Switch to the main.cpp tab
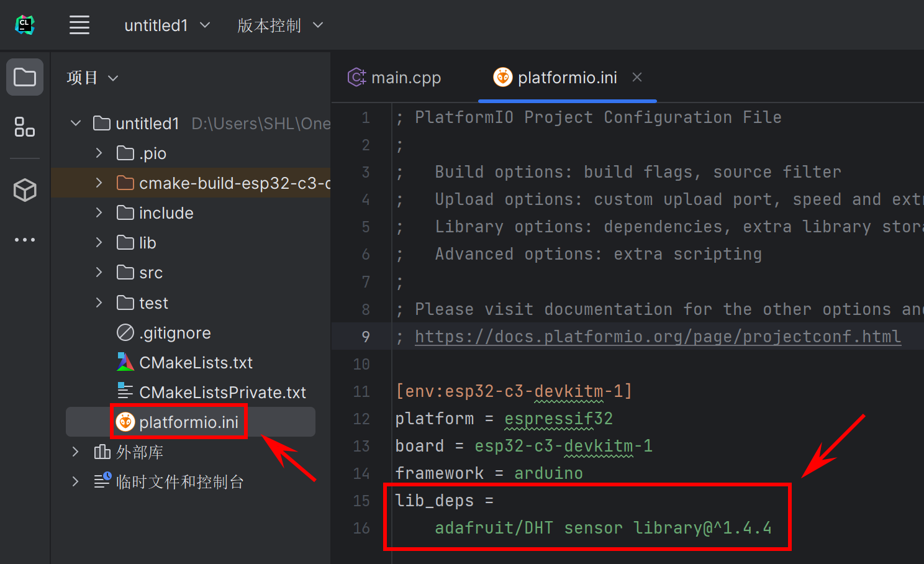The image size is (924, 564). (406, 77)
